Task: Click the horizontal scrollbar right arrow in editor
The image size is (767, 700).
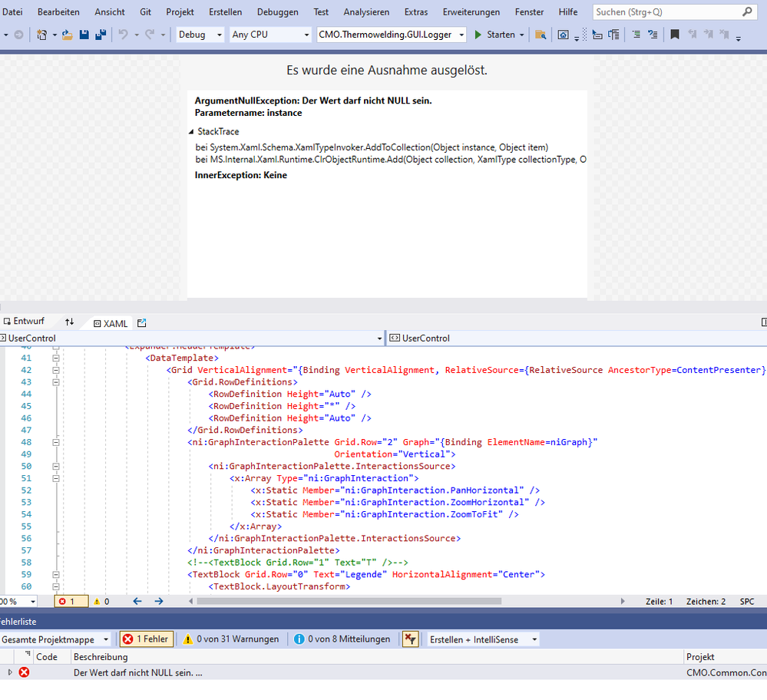Action: pos(623,601)
